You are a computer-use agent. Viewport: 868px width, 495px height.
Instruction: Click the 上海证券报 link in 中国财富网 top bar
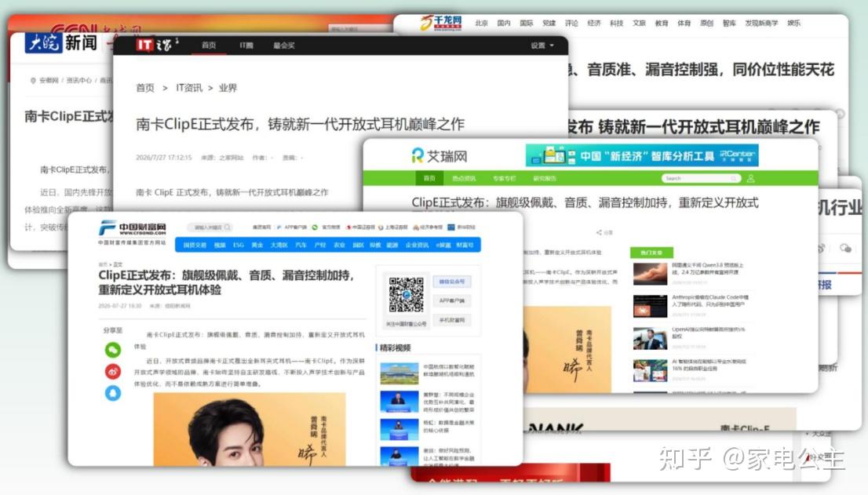tap(396, 227)
